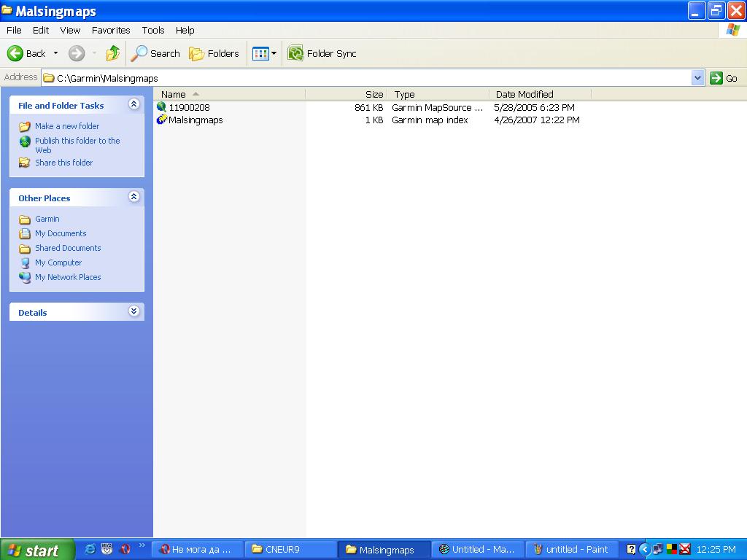Click the Go button beside address bar
Screen dimensions: 747x560
tap(724, 78)
